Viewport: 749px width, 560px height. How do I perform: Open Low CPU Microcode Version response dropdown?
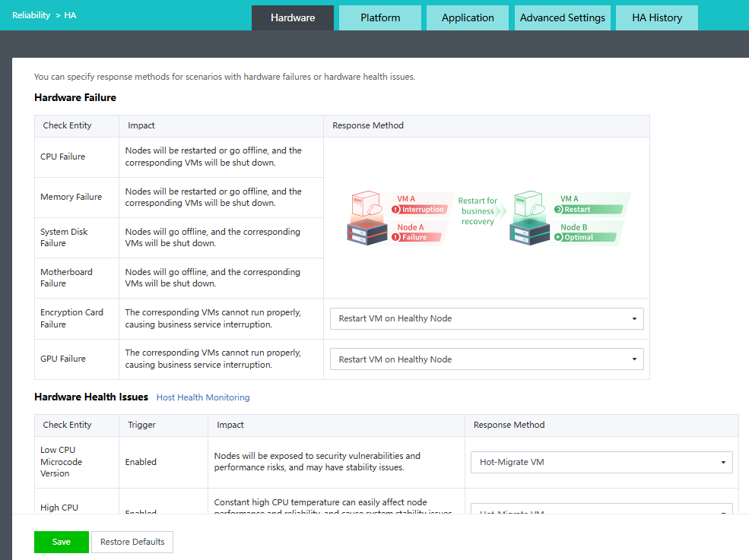tap(601, 462)
